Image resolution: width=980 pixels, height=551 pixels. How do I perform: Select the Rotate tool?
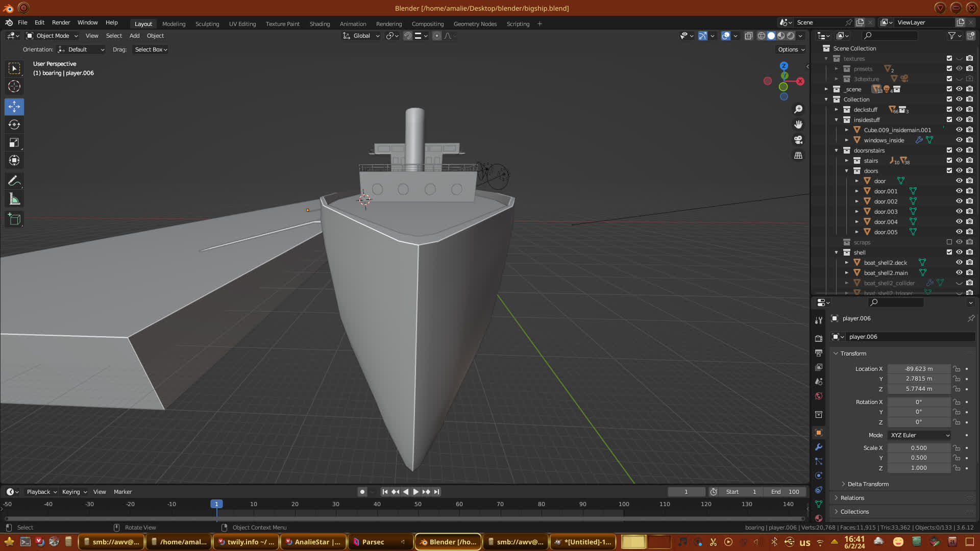pos(14,124)
